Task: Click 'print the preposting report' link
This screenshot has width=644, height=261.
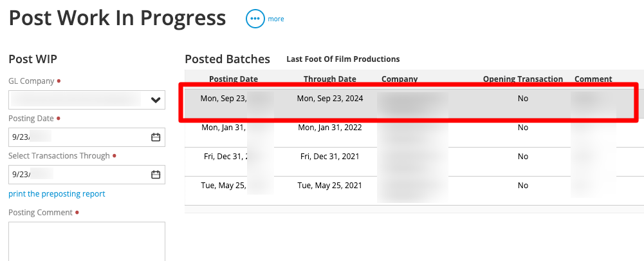Action: [57, 194]
